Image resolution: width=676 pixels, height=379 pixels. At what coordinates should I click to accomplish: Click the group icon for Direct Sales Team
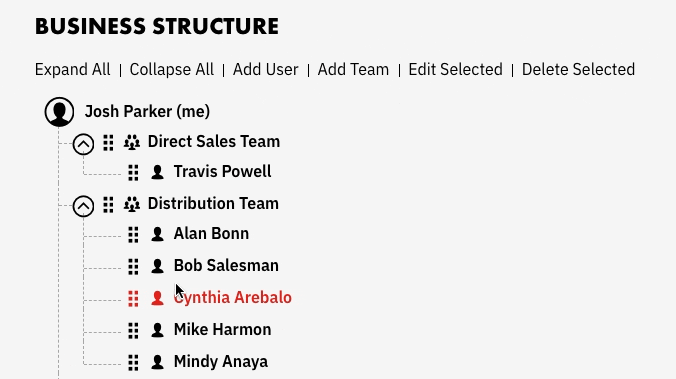132,142
